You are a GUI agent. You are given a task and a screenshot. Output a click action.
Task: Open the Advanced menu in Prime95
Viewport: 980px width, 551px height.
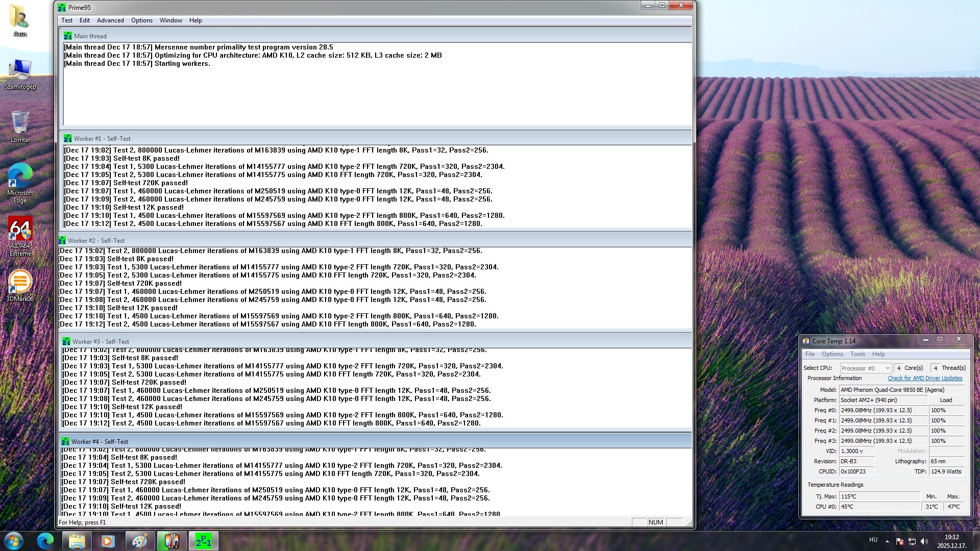110,20
